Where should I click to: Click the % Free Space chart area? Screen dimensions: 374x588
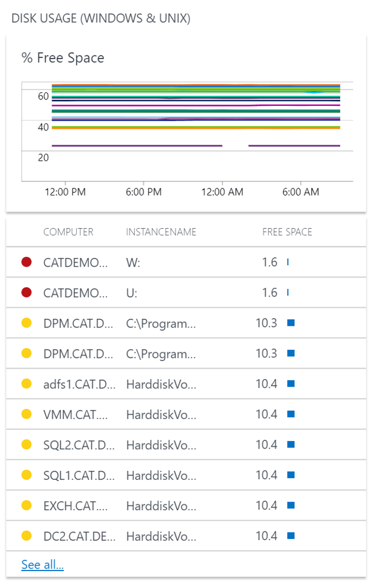[x=187, y=129]
